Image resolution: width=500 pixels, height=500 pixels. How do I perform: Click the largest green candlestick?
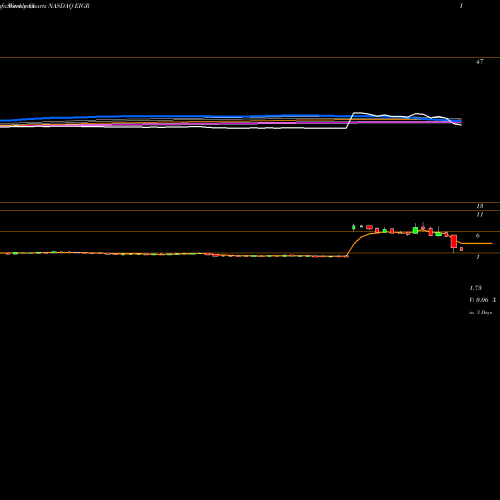click(415, 230)
